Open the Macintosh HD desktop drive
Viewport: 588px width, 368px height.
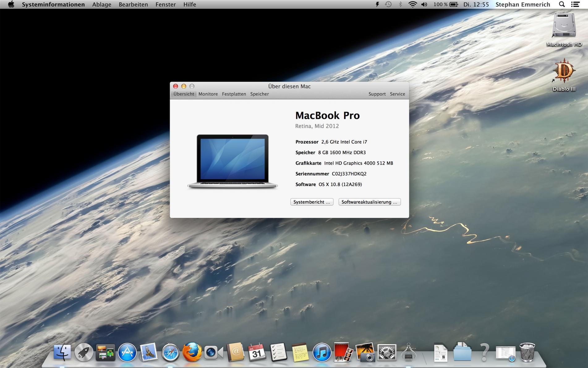[564, 30]
